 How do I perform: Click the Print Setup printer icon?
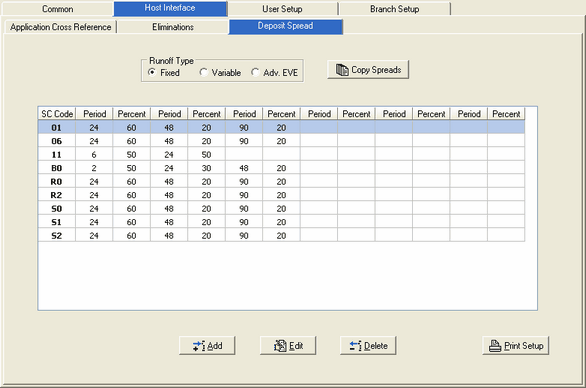coord(495,346)
